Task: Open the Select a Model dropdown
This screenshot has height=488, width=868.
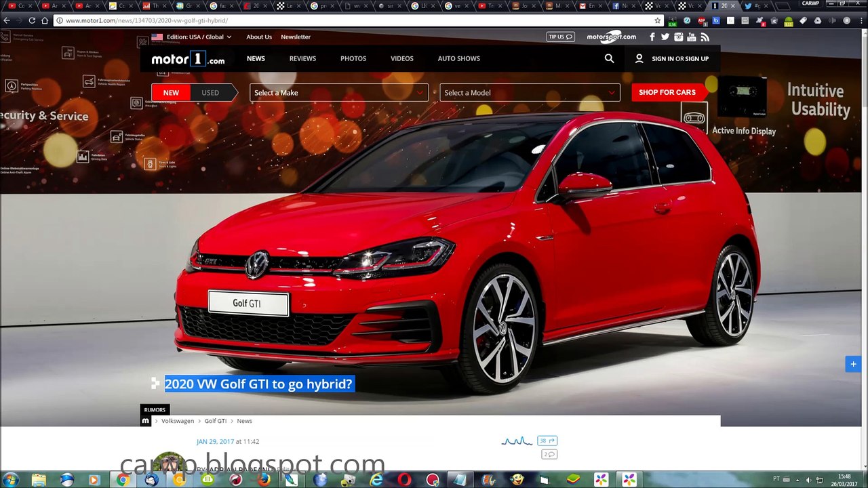Action: tap(529, 93)
